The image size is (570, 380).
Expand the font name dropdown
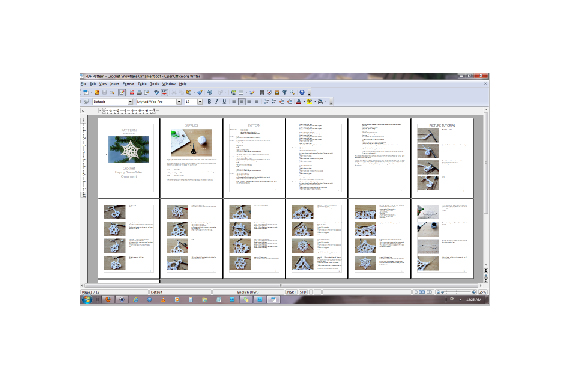point(179,102)
